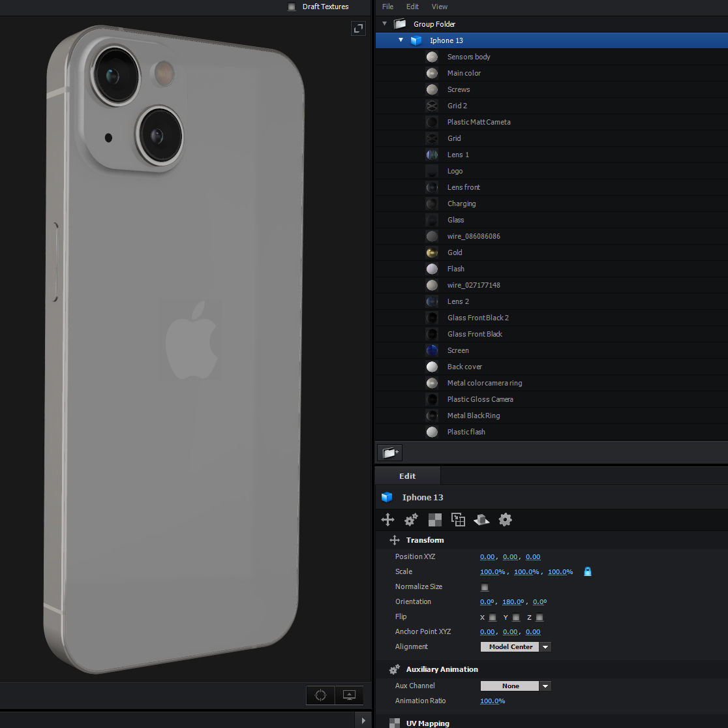Enable the Normalize Size checkbox
Viewport: 728px width, 728px height.
point(484,587)
